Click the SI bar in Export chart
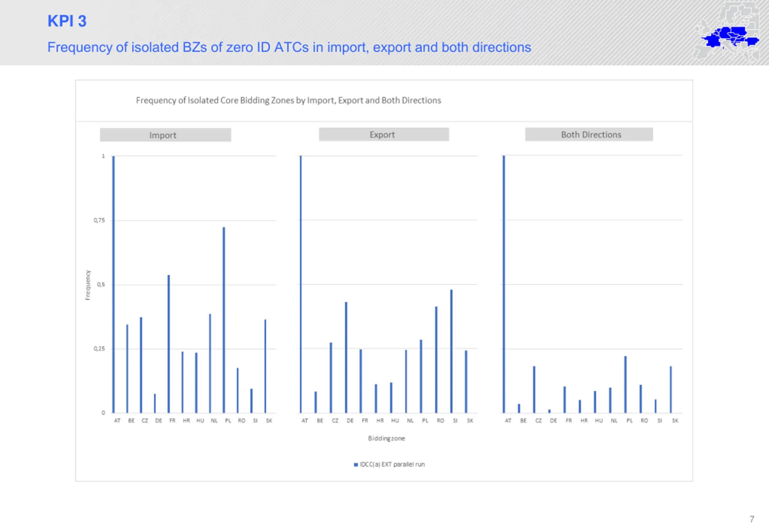The image size is (769, 532). click(451, 352)
